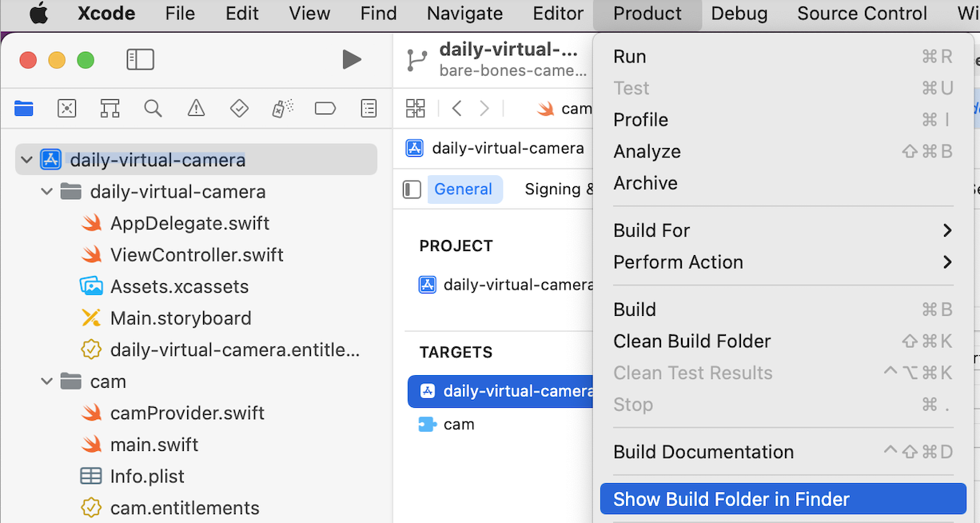Click the Run play button in toolbar

351,59
